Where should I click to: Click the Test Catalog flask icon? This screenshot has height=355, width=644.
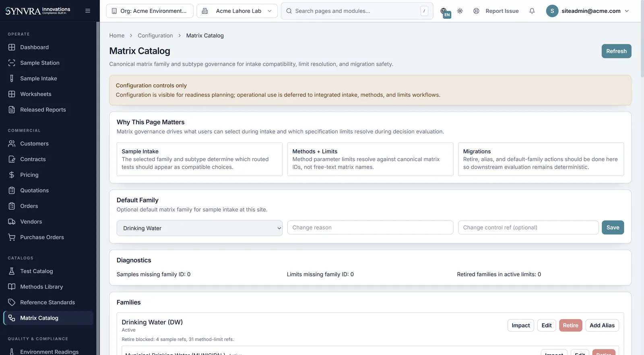pos(12,271)
